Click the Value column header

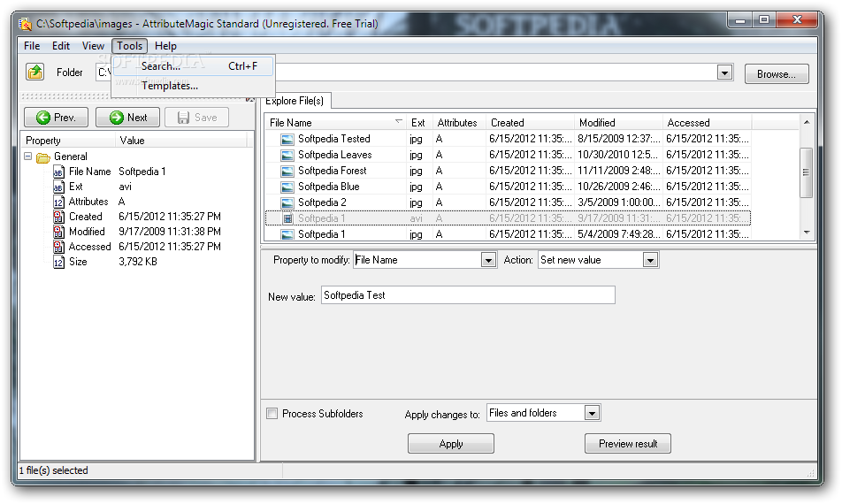181,141
